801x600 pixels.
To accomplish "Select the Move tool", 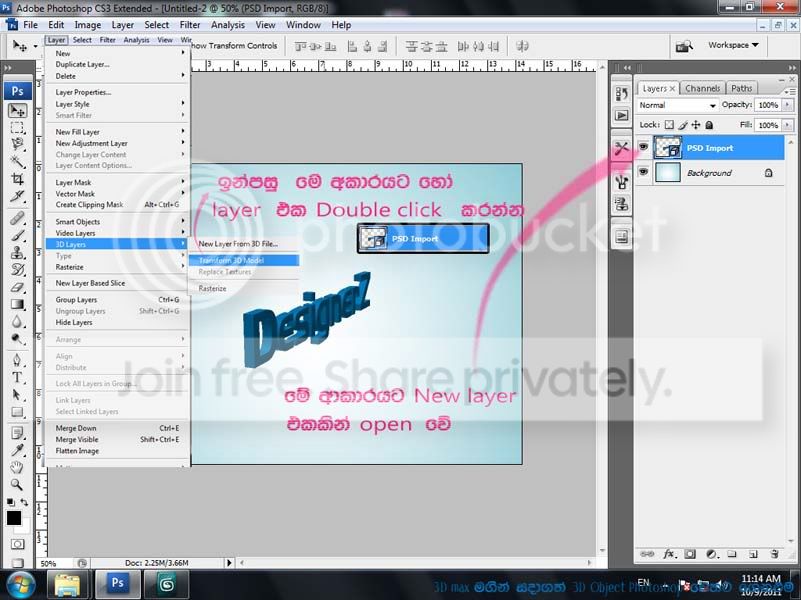I will 17,111.
